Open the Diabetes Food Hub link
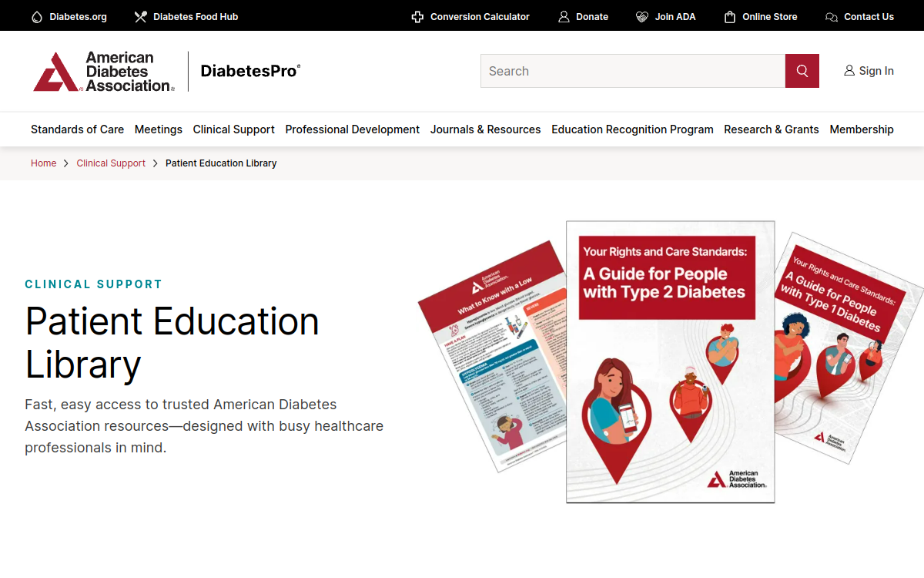Viewport: 924px width, 578px height. pos(196,16)
